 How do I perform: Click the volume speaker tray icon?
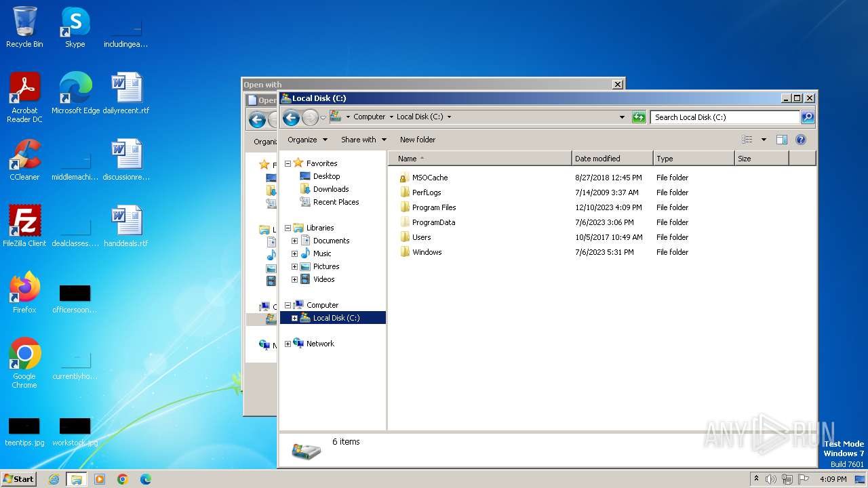click(771, 479)
